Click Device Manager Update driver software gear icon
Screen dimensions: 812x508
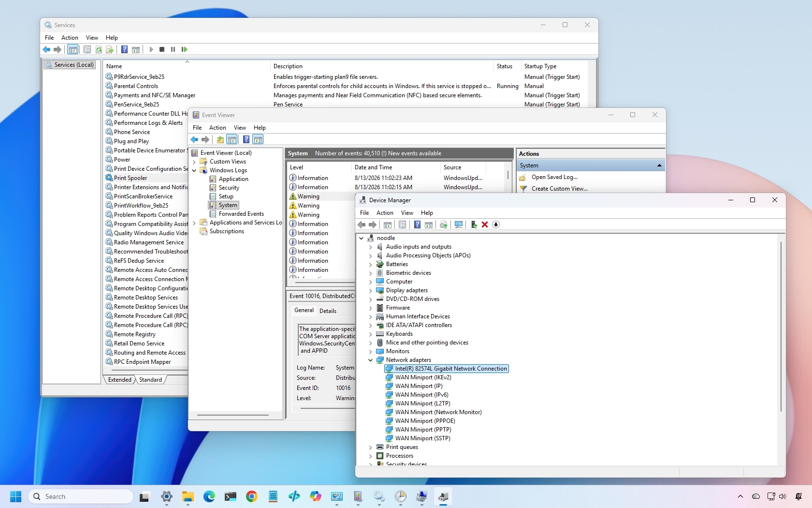[443, 224]
